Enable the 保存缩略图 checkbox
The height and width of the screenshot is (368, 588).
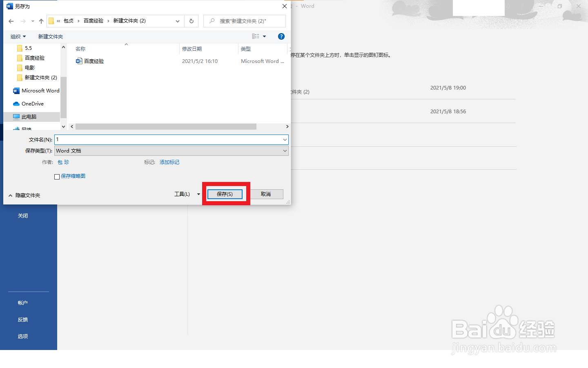tap(57, 177)
